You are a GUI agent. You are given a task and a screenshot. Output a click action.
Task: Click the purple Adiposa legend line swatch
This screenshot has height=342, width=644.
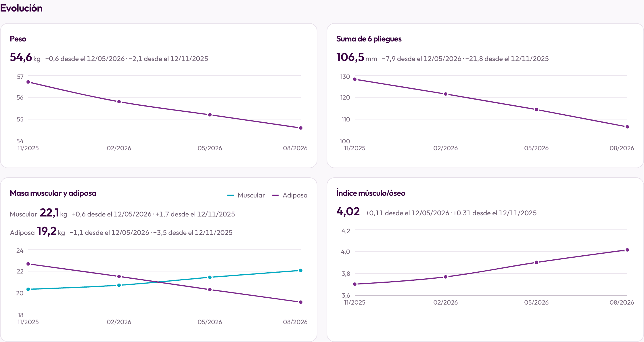pos(275,195)
